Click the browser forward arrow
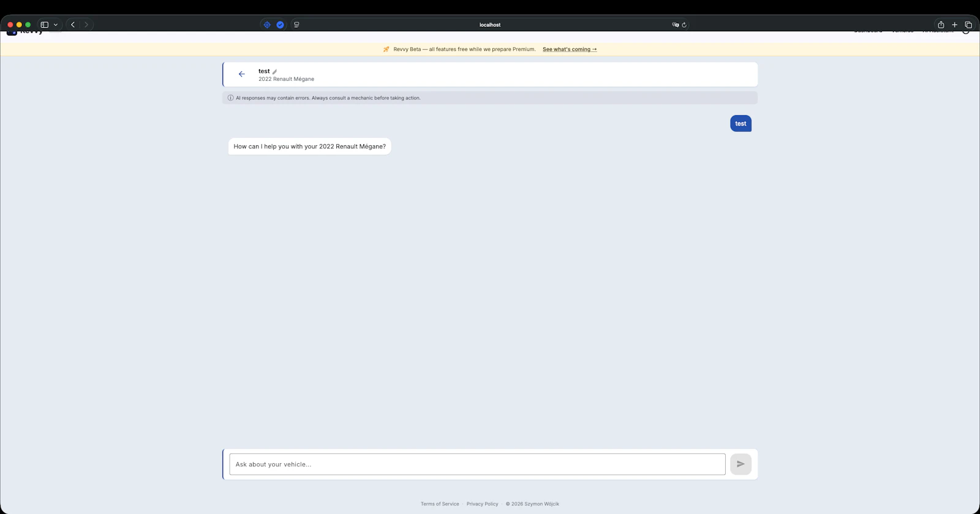Viewport: 980px width, 514px height. 86,25
